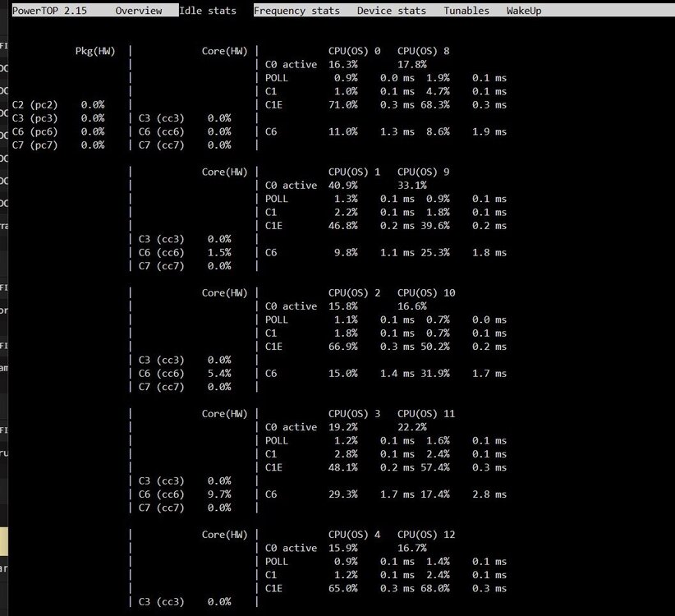Select the 16.7% C0 active value for CPU 12
Screen dimensions: 675x616
pos(412,549)
